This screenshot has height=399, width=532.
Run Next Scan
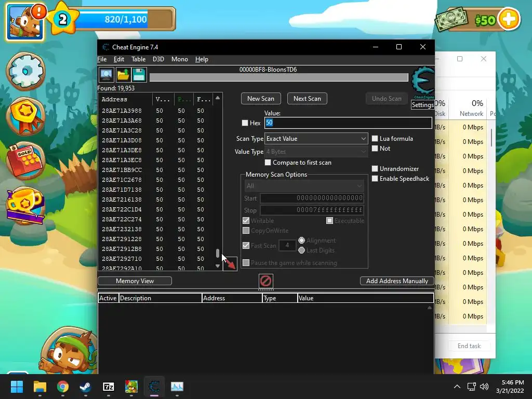[x=307, y=98]
